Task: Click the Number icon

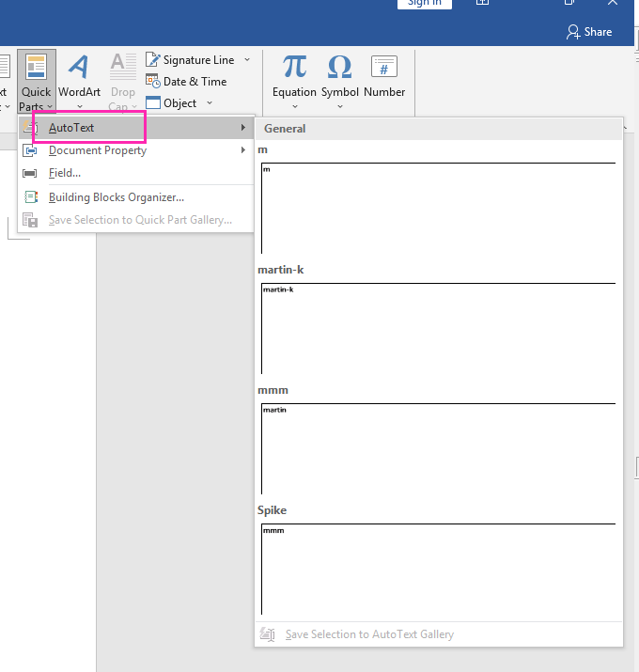Action: [x=384, y=67]
